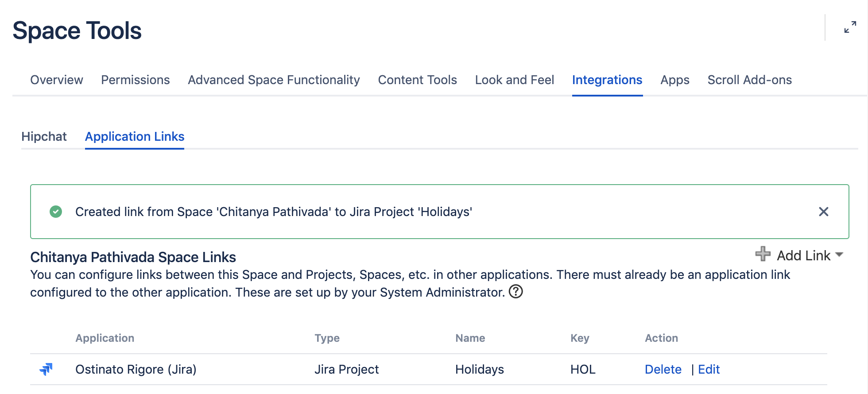Click the Key column header
The image size is (868, 394).
580,338
